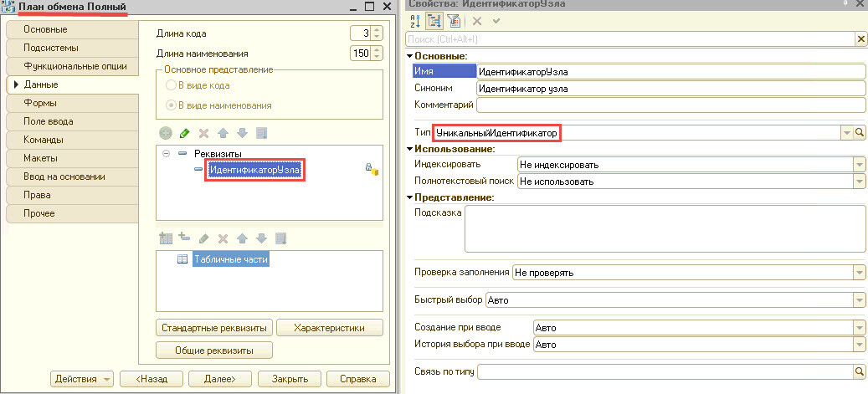868x394 pixels.
Task: Sort list icon in tabular sections toolbar
Action: click(280, 238)
